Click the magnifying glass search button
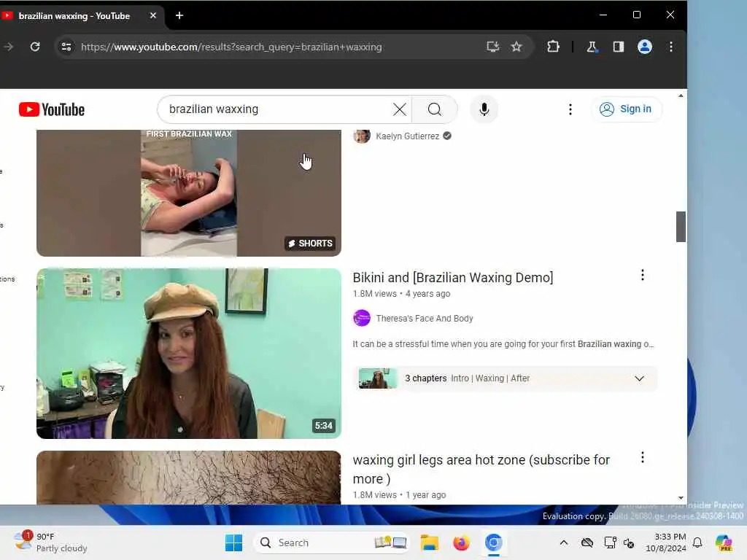 435,109
